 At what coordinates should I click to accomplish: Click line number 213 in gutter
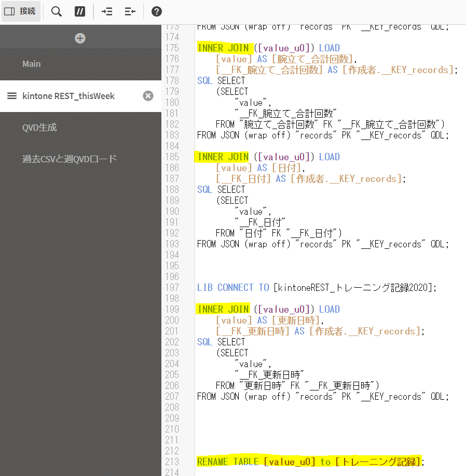point(172,461)
